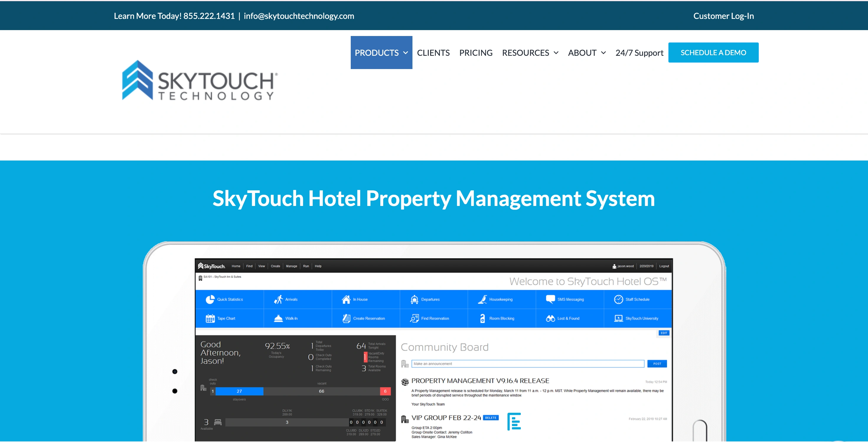This screenshot has height=442, width=868.
Task: Select the Arrivals walking-person icon
Action: point(278,299)
